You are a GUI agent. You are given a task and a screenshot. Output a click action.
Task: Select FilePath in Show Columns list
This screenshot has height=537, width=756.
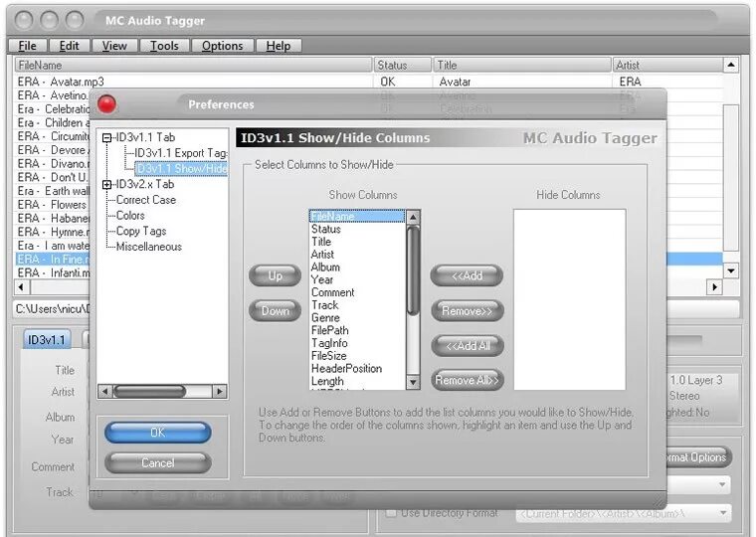tap(357, 330)
